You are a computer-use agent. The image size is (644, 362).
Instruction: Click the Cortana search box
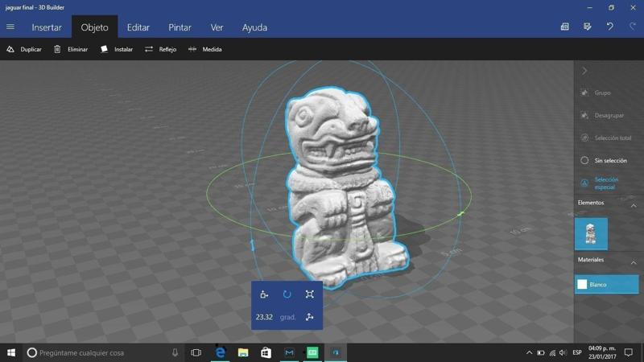pyautogui.click(x=103, y=352)
